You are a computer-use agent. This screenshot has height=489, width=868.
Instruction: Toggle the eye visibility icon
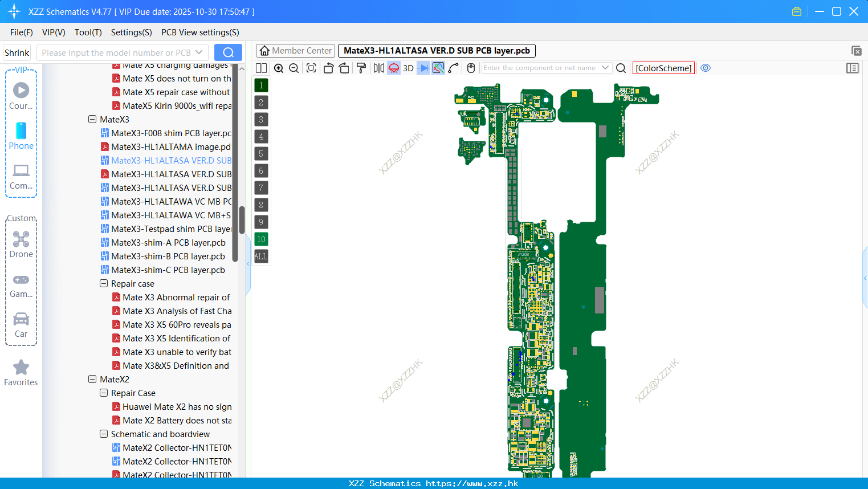(x=706, y=68)
